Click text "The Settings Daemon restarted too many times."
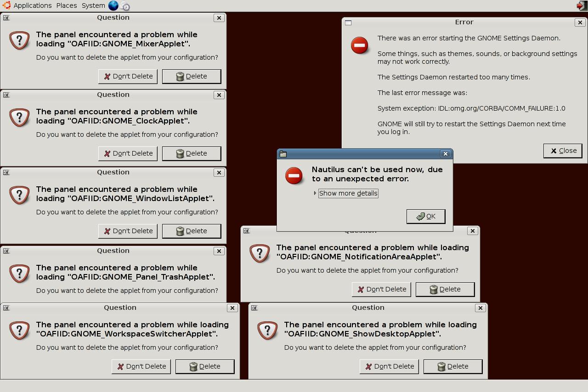The image size is (588, 392). [x=454, y=77]
